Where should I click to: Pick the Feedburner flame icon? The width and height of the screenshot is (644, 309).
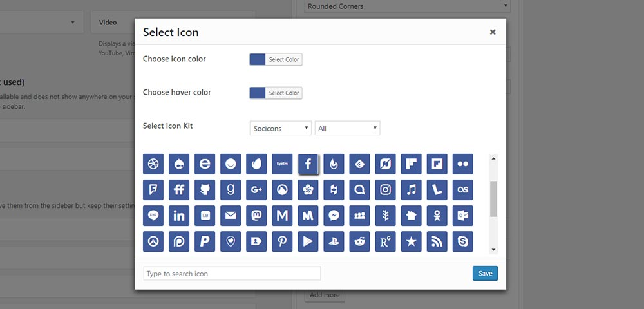[x=334, y=164]
